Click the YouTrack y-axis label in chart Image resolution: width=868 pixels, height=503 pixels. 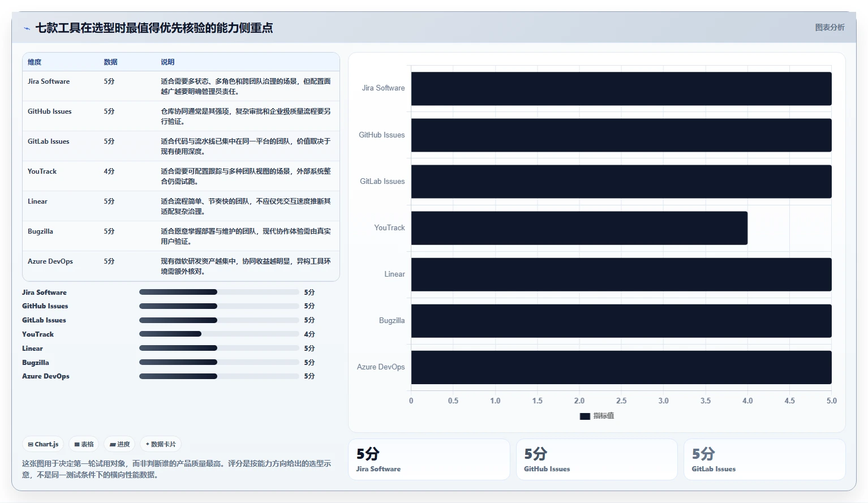(389, 228)
